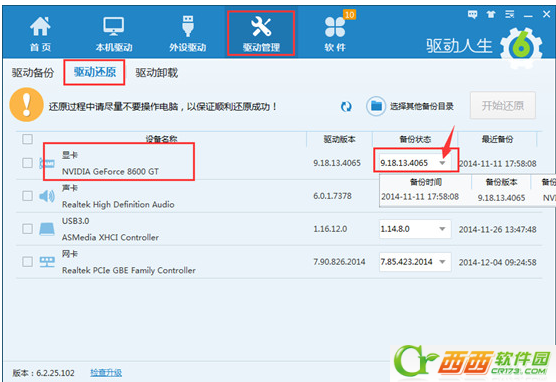Click recent backup date 2014-12-04 09:24:58
The image size is (556, 382).
pyautogui.click(x=497, y=262)
